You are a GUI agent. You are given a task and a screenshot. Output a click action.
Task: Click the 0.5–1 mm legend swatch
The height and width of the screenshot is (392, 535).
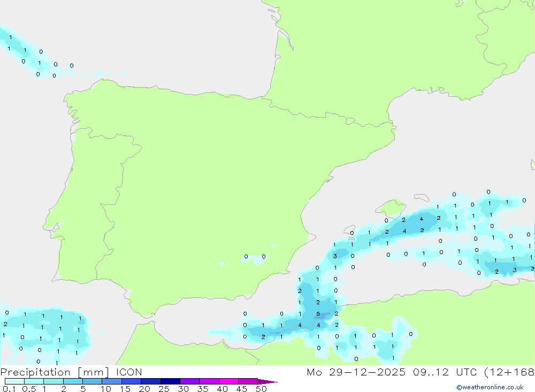click(x=34, y=381)
